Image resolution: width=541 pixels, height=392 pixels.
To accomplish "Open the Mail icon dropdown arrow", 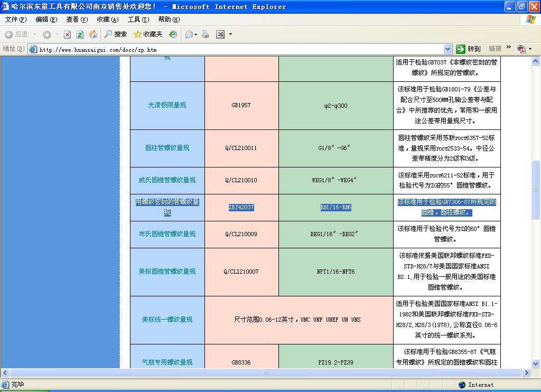I will [x=196, y=34].
